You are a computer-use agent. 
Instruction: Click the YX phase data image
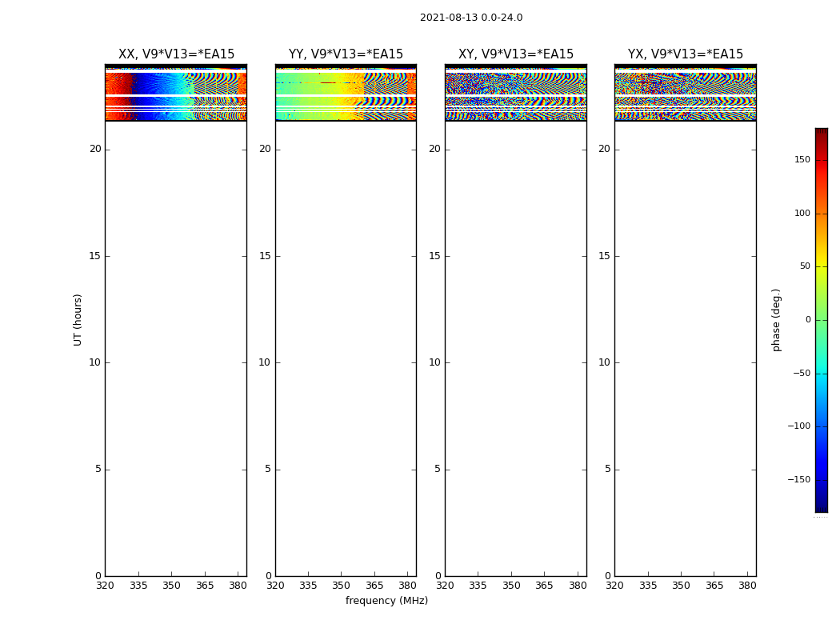coord(685,93)
